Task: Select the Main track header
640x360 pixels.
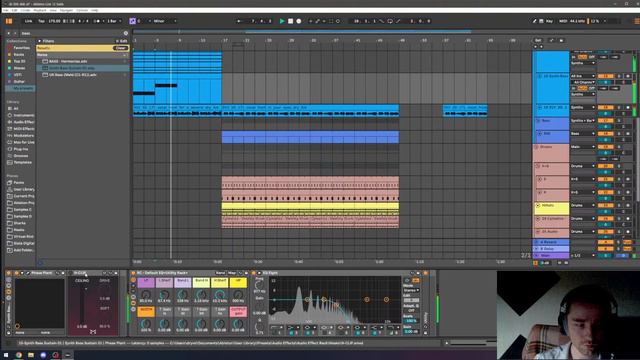Action: point(551,256)
